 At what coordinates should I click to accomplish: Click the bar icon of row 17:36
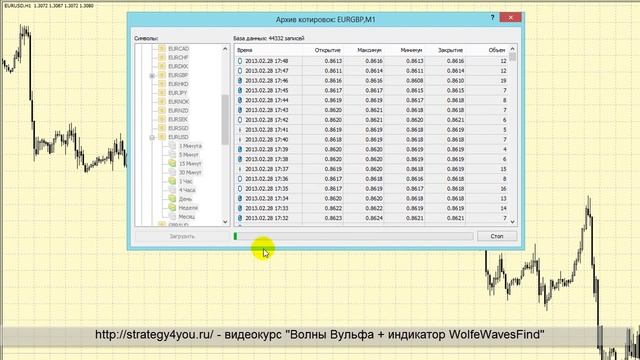(240, 179)
